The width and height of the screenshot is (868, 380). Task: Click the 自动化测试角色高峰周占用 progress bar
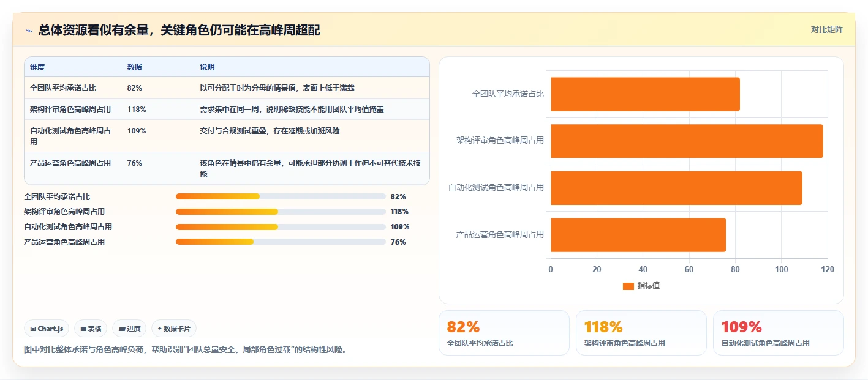coord(281,226)
